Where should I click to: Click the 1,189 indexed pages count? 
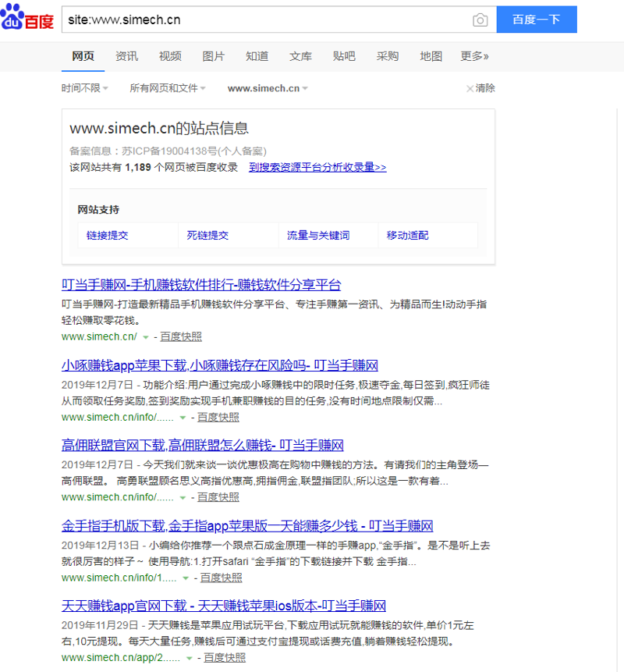[138, 167]
